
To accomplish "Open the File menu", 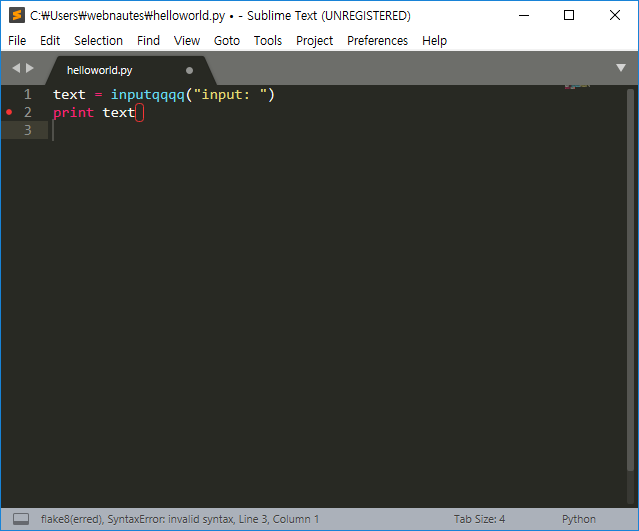I will pyautogui.click(x=17, y=41).
